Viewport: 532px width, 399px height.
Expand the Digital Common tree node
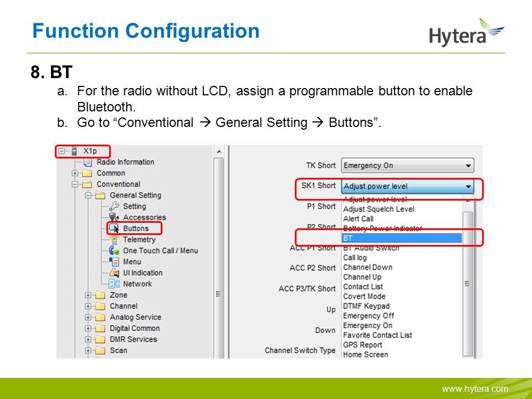[x=88, y=329]
